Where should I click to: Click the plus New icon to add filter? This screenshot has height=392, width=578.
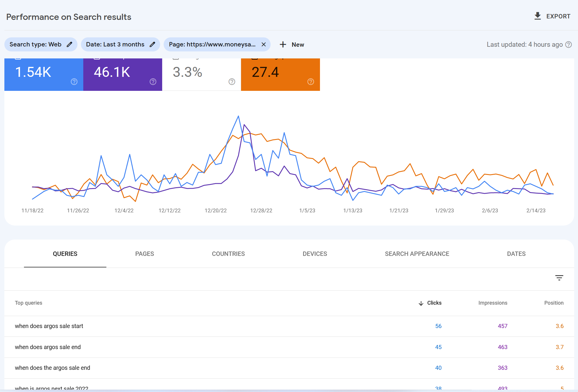(x=291, y=44)
